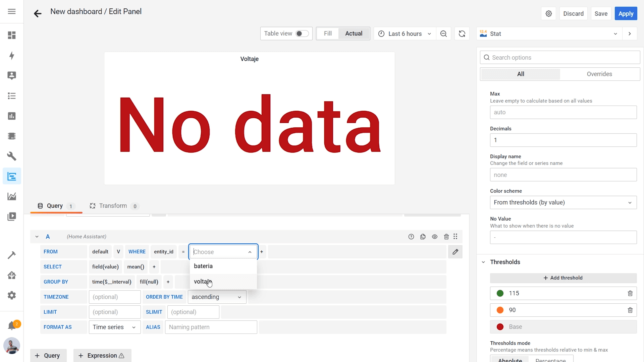Open query help question mark icon
644x362 pixels.
click(411, 237)
